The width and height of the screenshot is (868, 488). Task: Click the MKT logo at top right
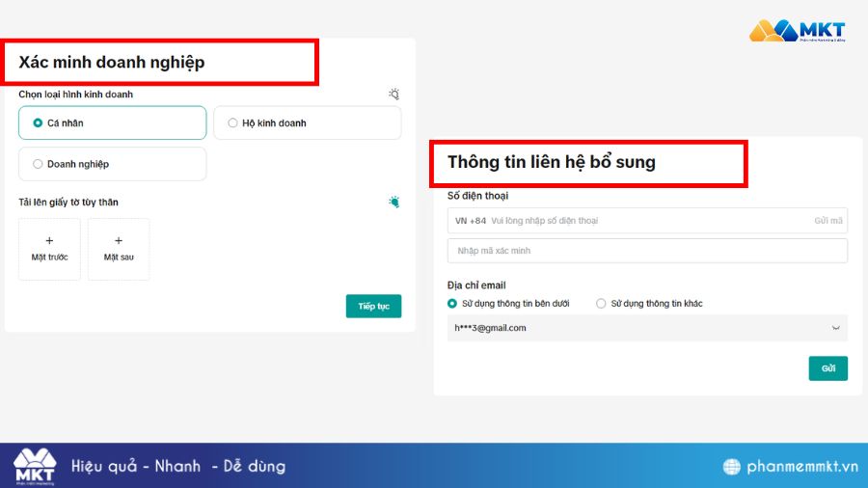tap(798, 31)
